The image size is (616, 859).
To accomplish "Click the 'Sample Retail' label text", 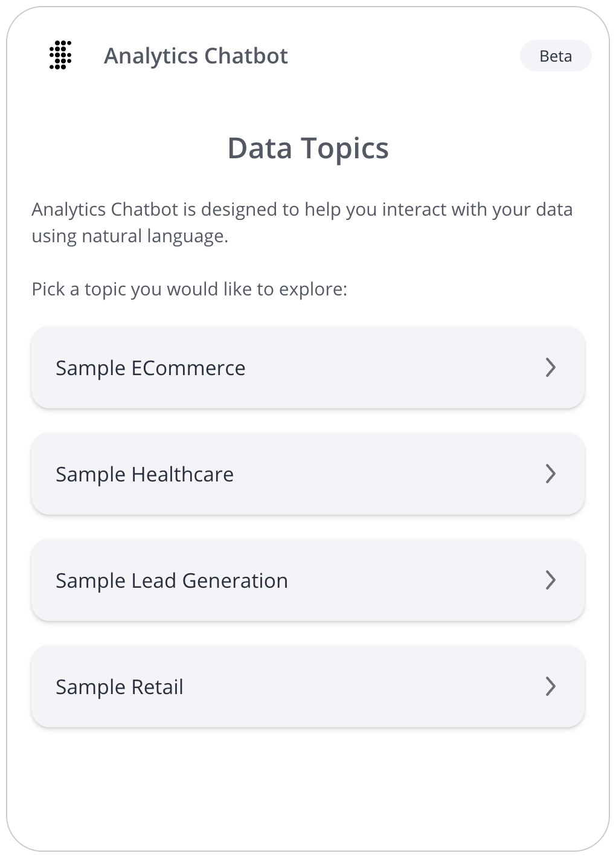I will click(x=120, y=687).
